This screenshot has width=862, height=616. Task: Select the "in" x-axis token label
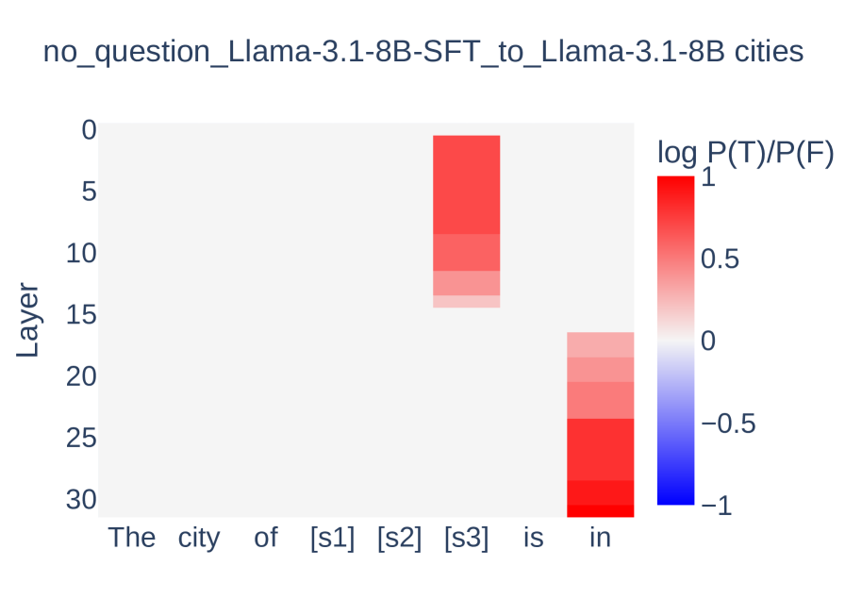click(x=600, y=538)
